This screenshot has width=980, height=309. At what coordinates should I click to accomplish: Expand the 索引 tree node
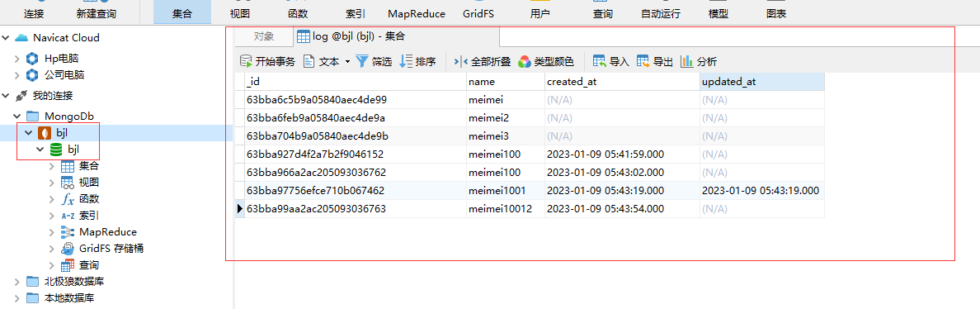point(53,215)
